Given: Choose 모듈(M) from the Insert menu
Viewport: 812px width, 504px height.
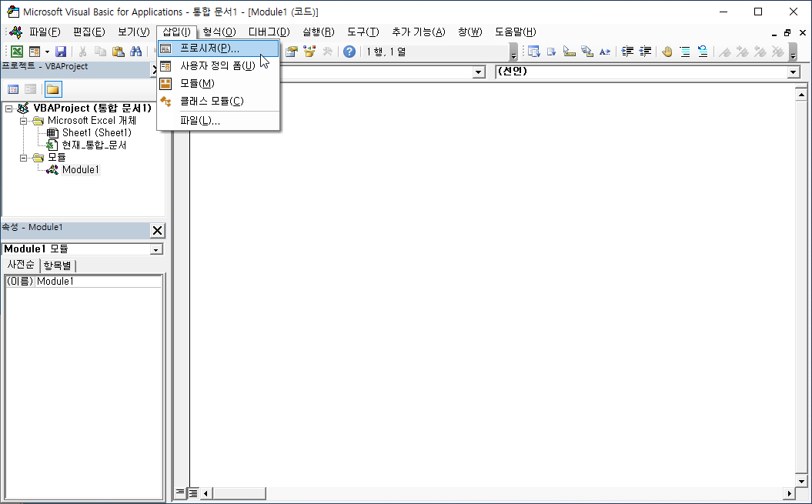Looking at the screenshot, I should pyautogui.click(x=219, y=83).
